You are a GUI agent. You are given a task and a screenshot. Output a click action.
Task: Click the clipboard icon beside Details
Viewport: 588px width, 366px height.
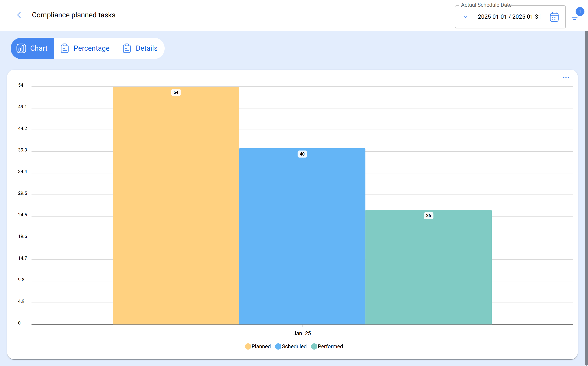click(x=127, y=48)
